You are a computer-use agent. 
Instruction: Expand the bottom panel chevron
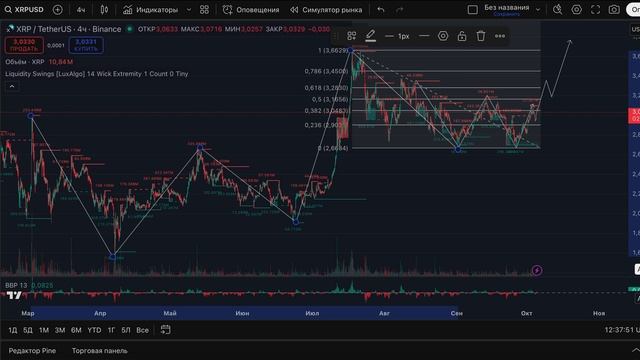click(x=636, y=351)
